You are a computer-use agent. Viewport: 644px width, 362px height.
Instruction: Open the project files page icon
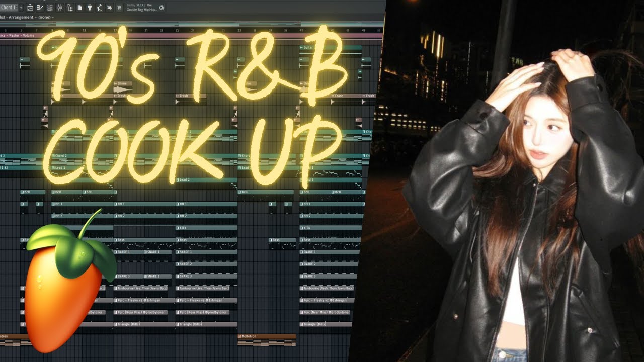coord(80,8)
